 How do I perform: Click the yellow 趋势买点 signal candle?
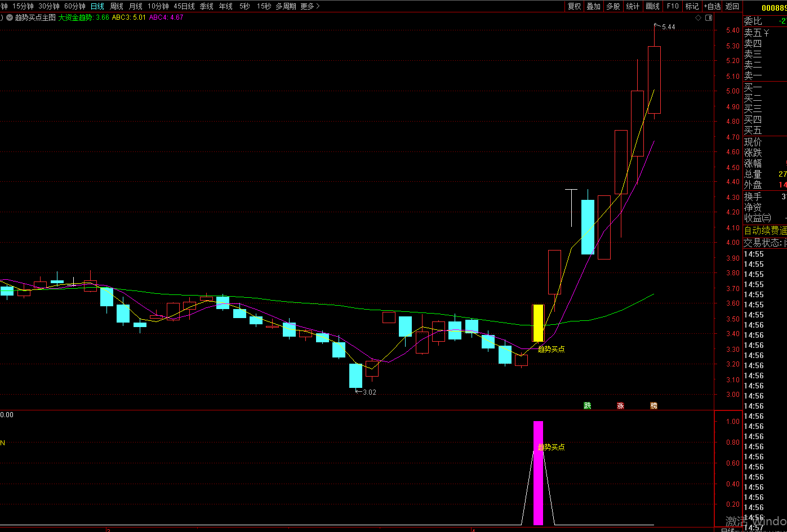tap(538, 323)
